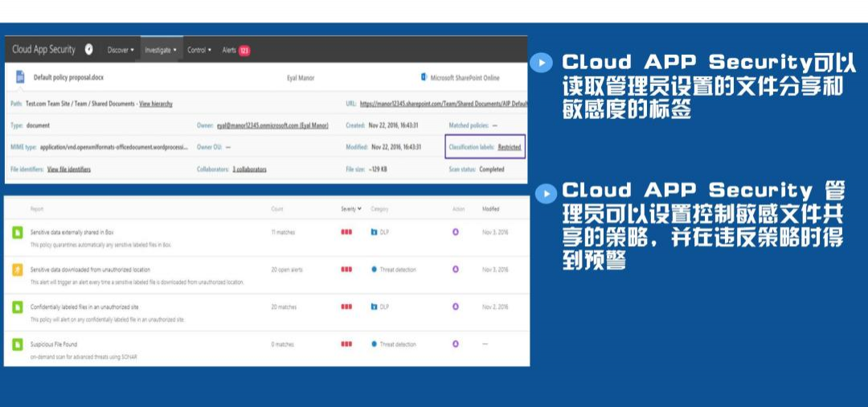This screenshot has width=868, height=407.
Task: Click action icon for downloaded from unauthorized location row
Action: [x=456, y=269]
